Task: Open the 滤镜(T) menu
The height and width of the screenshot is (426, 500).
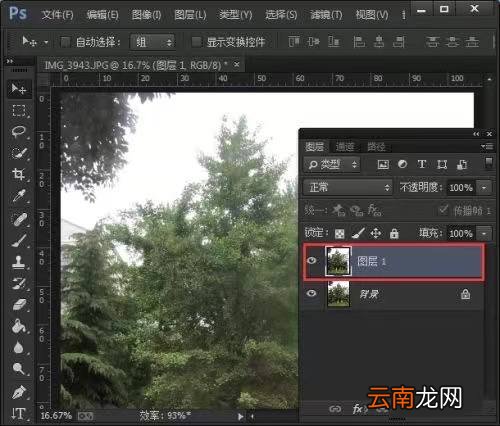Action: pyautogui.click(x=326, y=15)
